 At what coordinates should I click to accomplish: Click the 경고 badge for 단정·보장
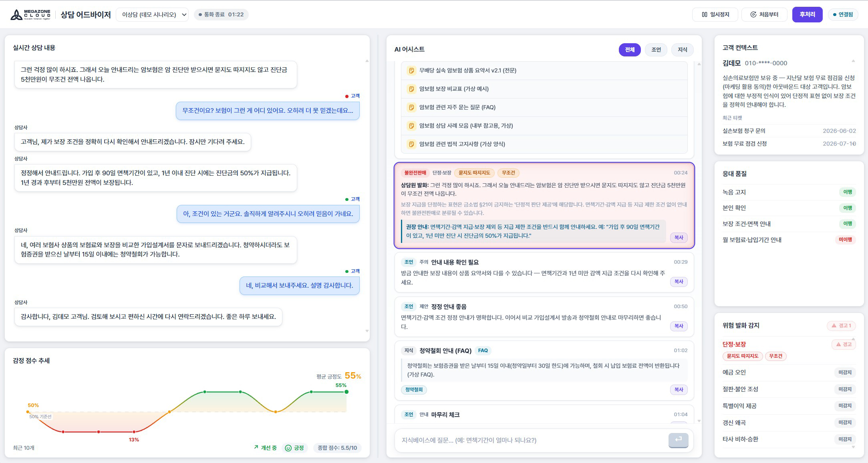844,345
